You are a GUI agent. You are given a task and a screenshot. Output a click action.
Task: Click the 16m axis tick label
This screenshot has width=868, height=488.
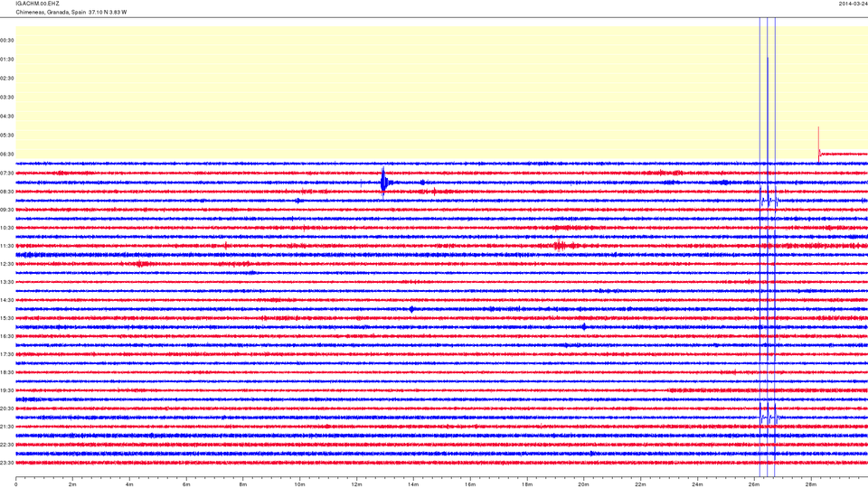(470, 484)
